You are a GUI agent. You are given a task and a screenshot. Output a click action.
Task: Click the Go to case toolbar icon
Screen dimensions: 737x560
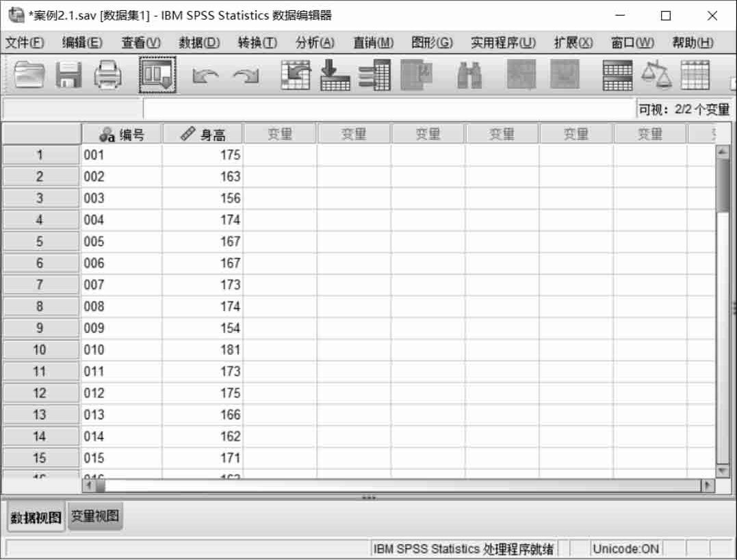point(296,75)
